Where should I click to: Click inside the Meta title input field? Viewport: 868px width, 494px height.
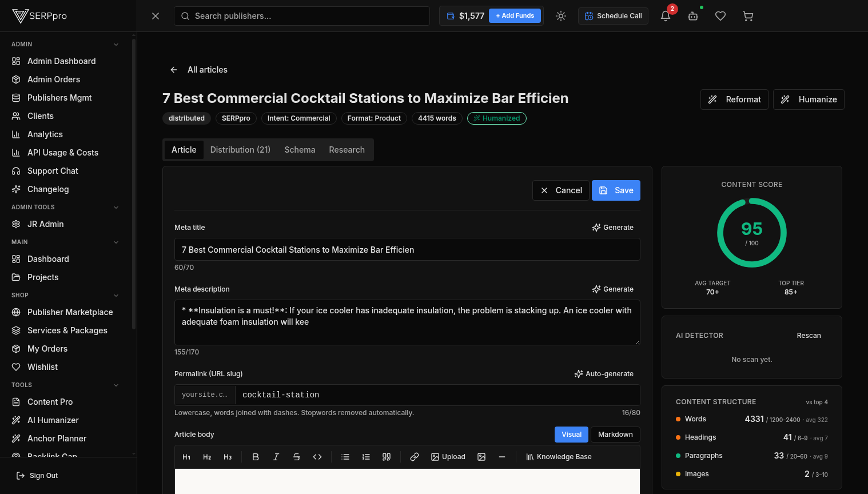tap(407, 249)
